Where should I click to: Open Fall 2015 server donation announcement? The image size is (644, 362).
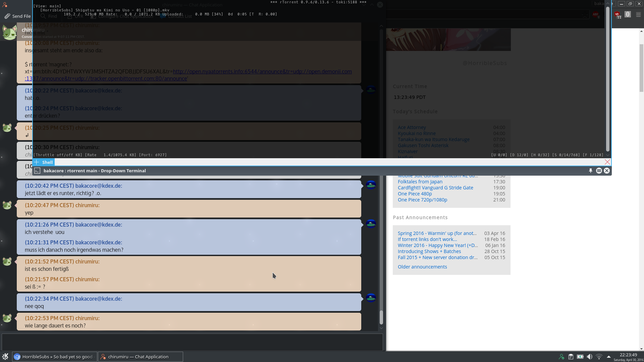[x=437, y=257]
